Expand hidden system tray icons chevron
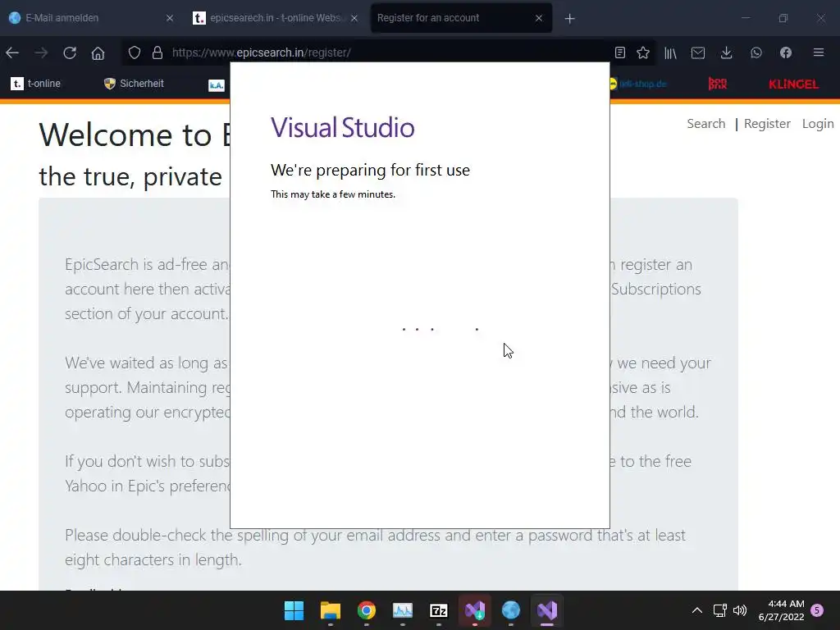 coord(697,610)
